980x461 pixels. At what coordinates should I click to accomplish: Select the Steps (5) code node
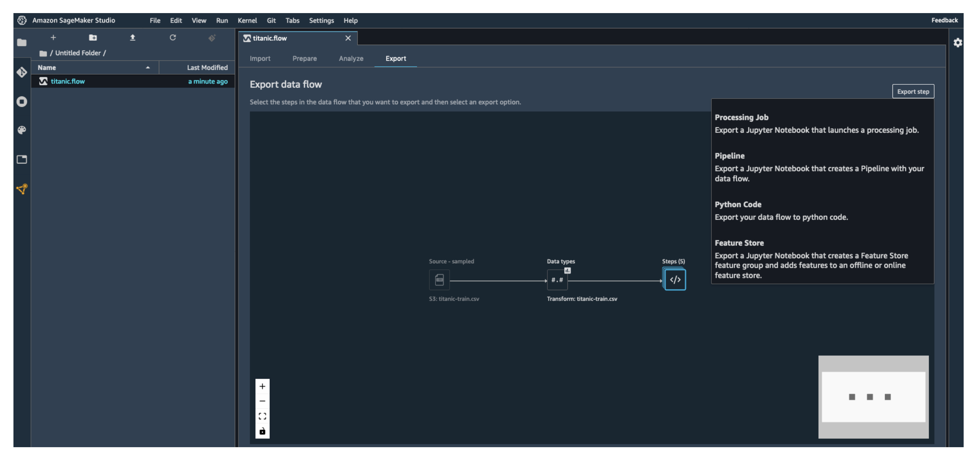click(675, 280)
